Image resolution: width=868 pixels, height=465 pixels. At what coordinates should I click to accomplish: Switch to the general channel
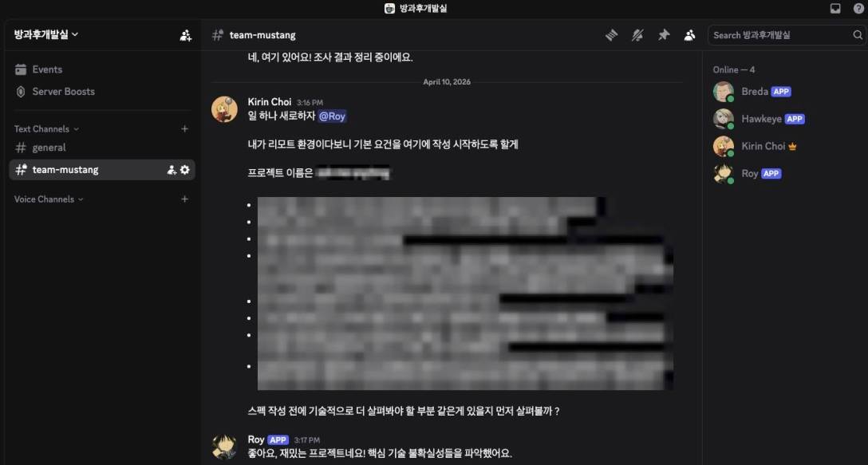[102, 148]
